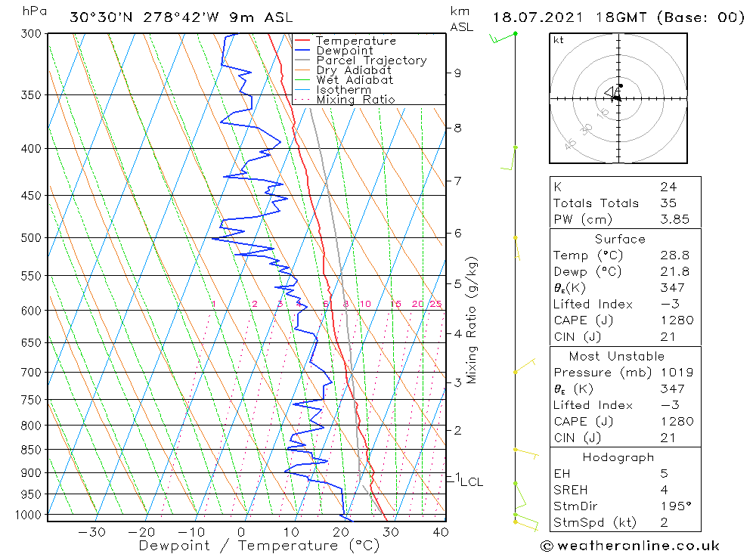Click the Dry Adiabat legend entry
This screenshot has height=554, width=756.
point(342,70)
